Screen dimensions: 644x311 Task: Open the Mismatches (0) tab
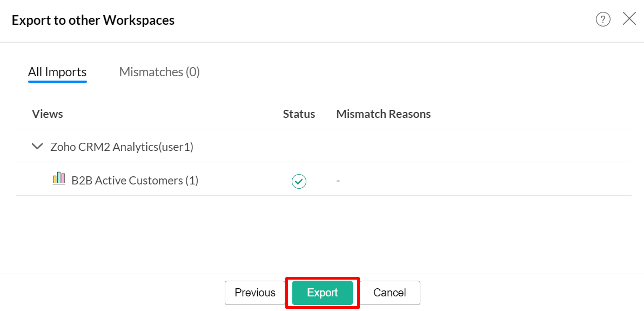click(x=159, y=72)
